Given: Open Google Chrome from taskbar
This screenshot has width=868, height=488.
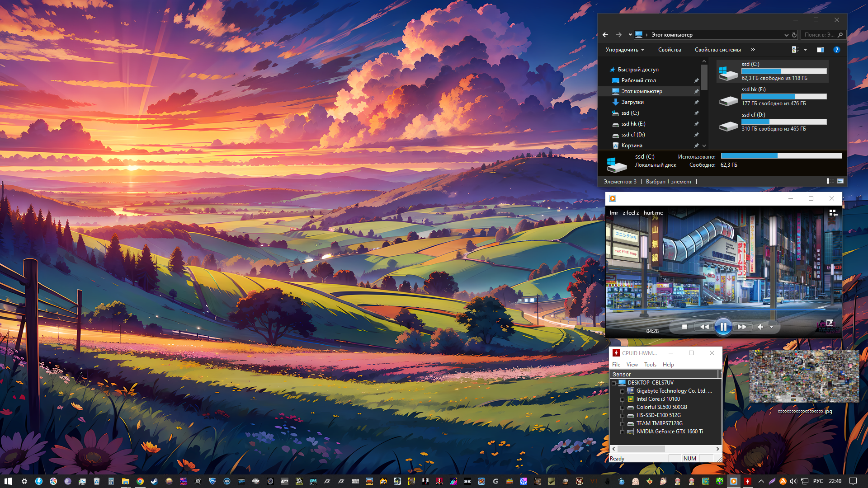Looking at the screenshot, I should [140, 481].
